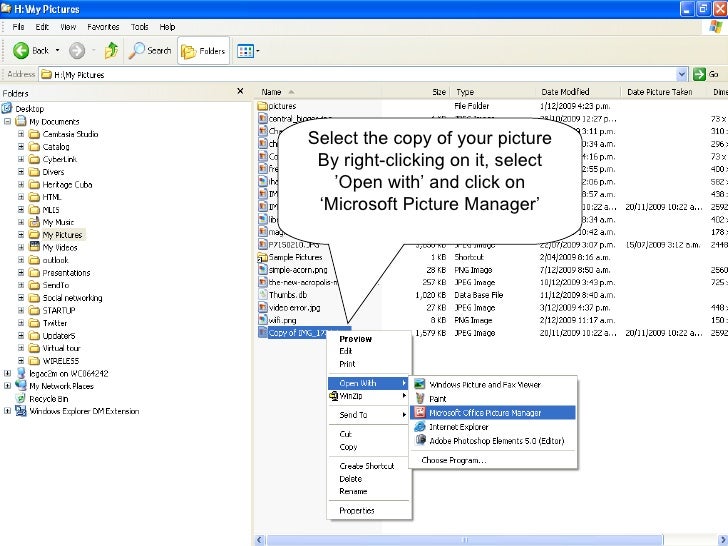This screenshot has height=546, width=728.
Task: Click Properties in the context menu
Action: 357,510
